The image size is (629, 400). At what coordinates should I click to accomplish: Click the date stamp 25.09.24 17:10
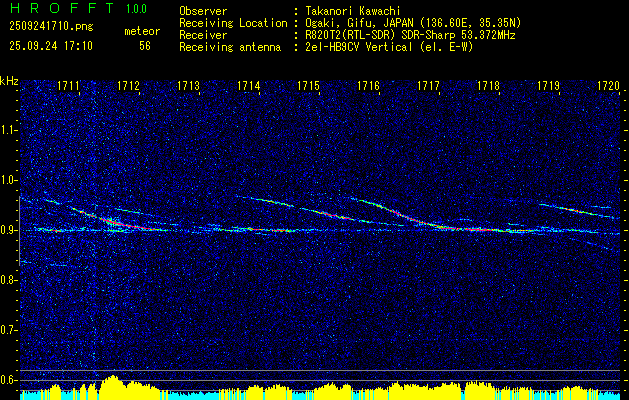coord(51,46)
